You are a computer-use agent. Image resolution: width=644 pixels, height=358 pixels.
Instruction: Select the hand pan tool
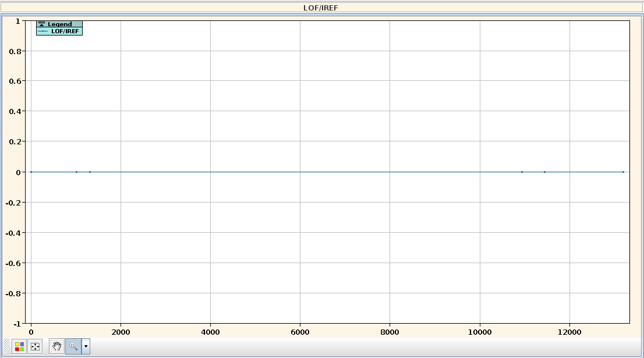[x=57, y=346]
